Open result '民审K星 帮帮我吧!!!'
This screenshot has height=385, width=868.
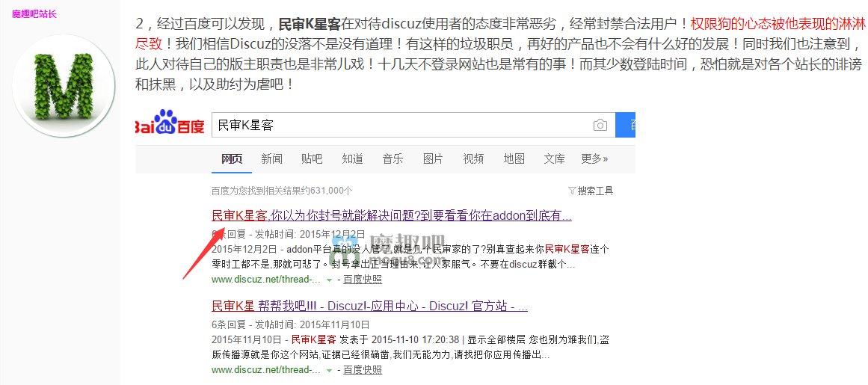(369, 306)
